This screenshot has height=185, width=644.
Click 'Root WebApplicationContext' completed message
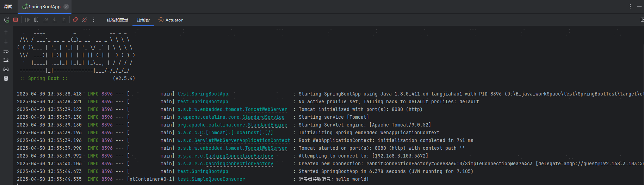pos(386,141)
